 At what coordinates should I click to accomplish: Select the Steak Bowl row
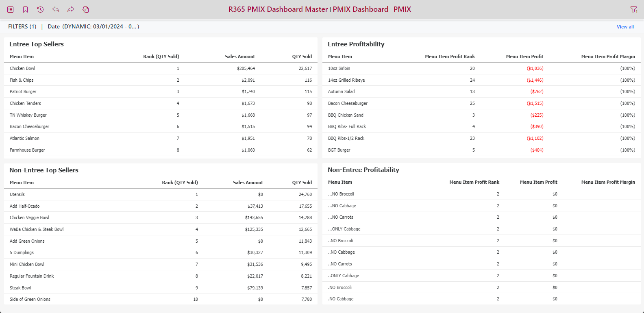pyautogui.click(x=161, y=288)
